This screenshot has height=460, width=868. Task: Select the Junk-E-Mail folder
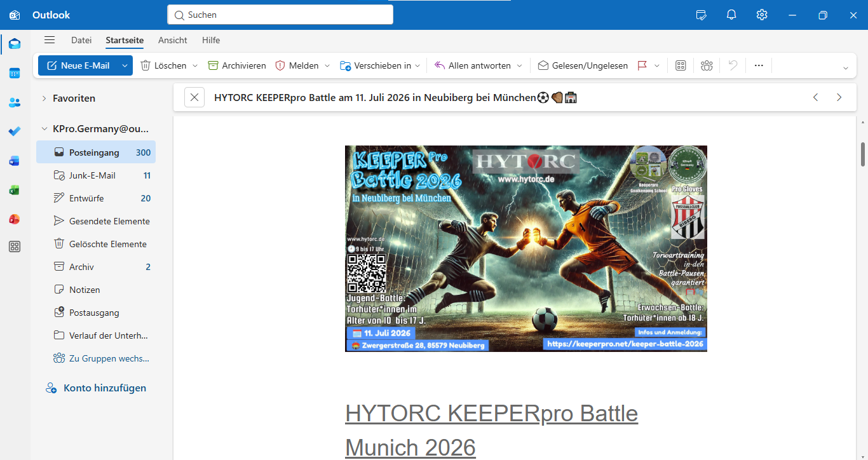coord(92,175)
